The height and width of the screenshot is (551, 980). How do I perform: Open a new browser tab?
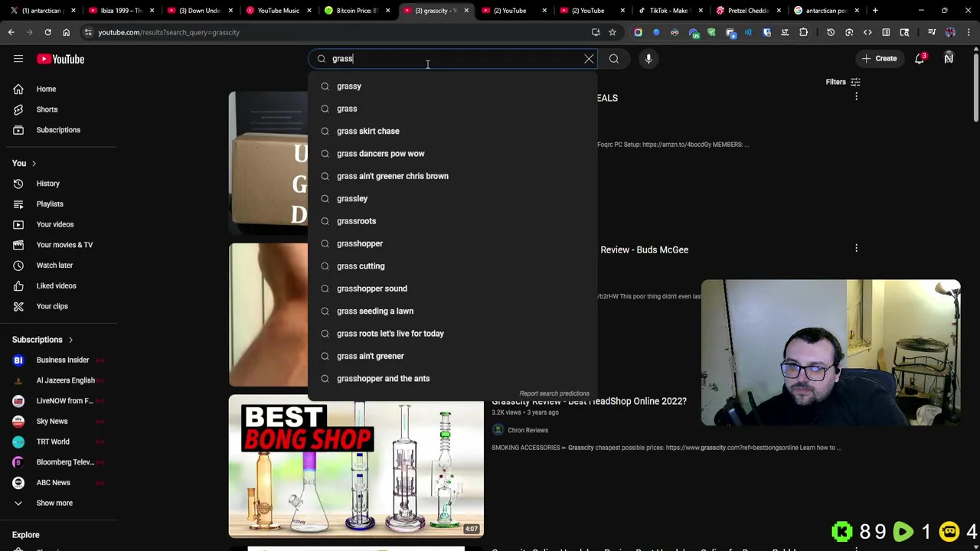(x=875, y=11)
